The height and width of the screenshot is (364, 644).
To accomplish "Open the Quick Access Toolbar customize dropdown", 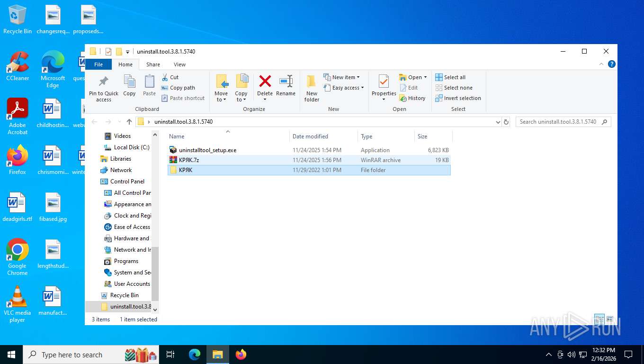I will click(x=127, y=52).
